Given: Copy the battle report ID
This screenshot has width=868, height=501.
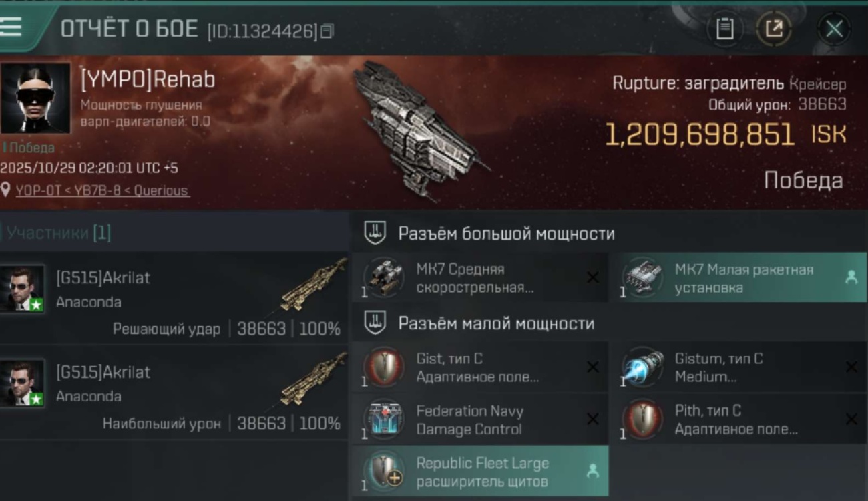Looking at the screenshot, I should click(327, 31).
